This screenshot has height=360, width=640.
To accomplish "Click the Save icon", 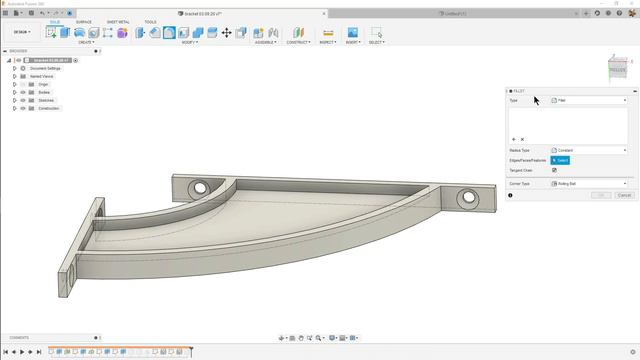I will click(31, 13).
